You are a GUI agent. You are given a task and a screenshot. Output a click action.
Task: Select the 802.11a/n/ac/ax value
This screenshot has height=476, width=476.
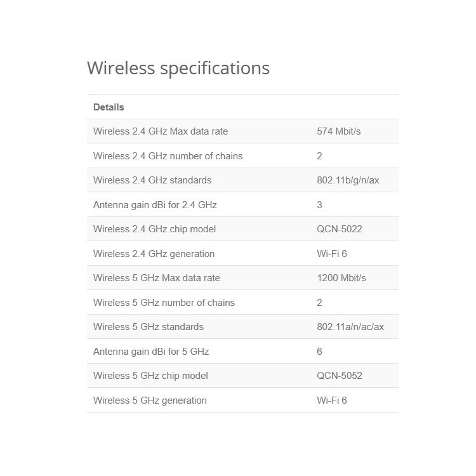click(x=350, y=327)
